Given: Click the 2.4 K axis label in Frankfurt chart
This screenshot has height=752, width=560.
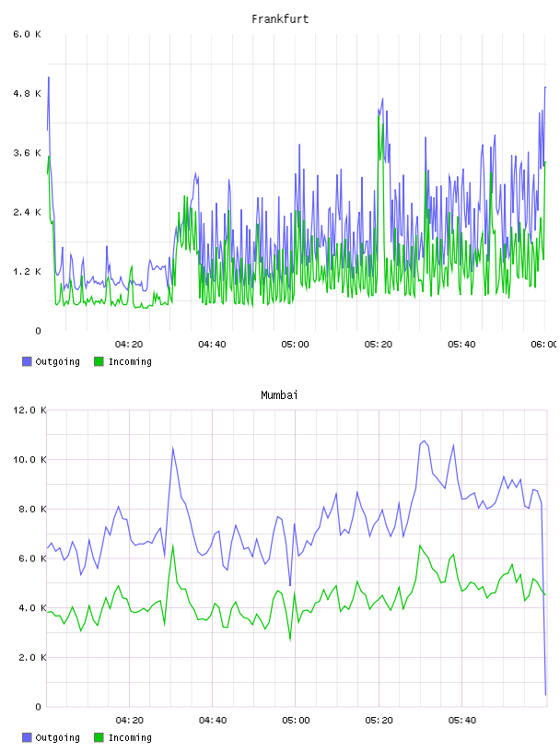Looking at the screenshot, I should point(28,213).
